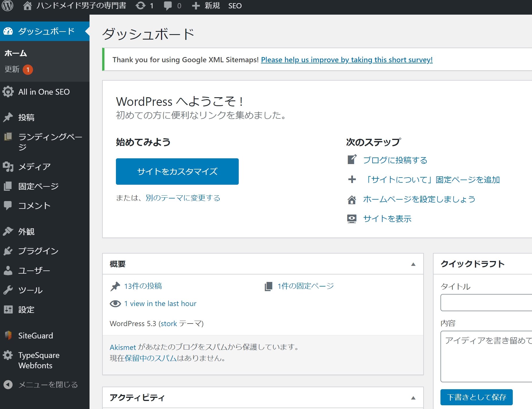Click 別のテーマに変更する link
The height and width of the screenshot is (409, 532).
[183, 198]
